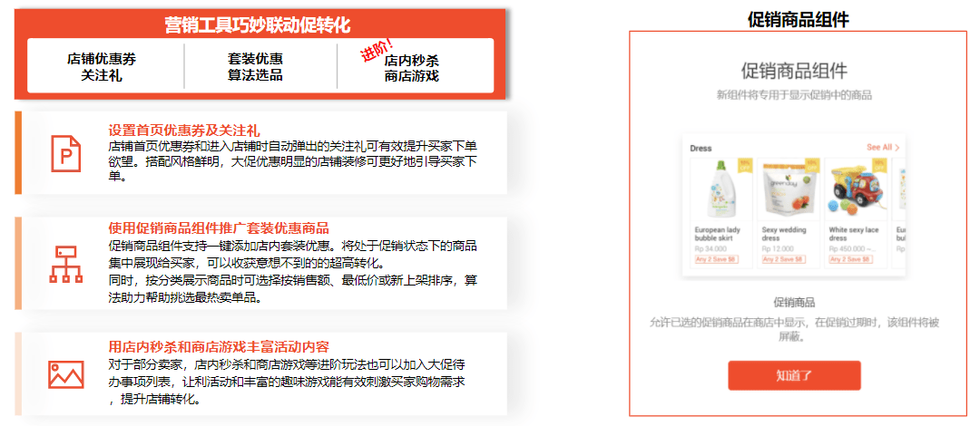Viewport: 980px width, 426px height.
Task: Click the paragraph starting 促销商品组件支持一键添加
Action: coord(293,253)
